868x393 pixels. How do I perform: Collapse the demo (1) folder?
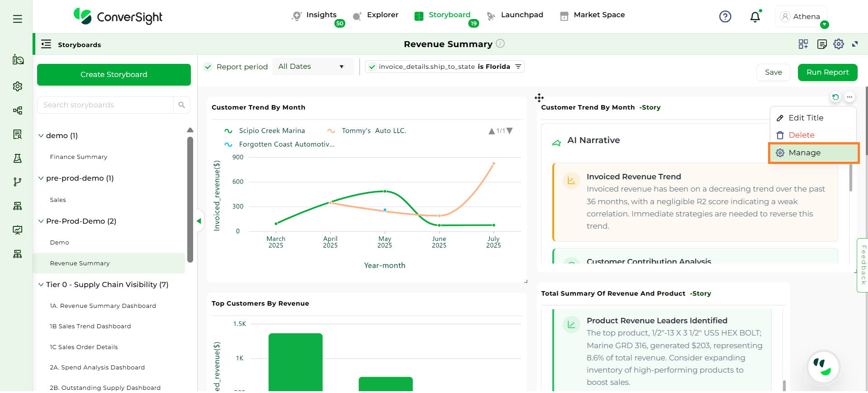(41, 136)
